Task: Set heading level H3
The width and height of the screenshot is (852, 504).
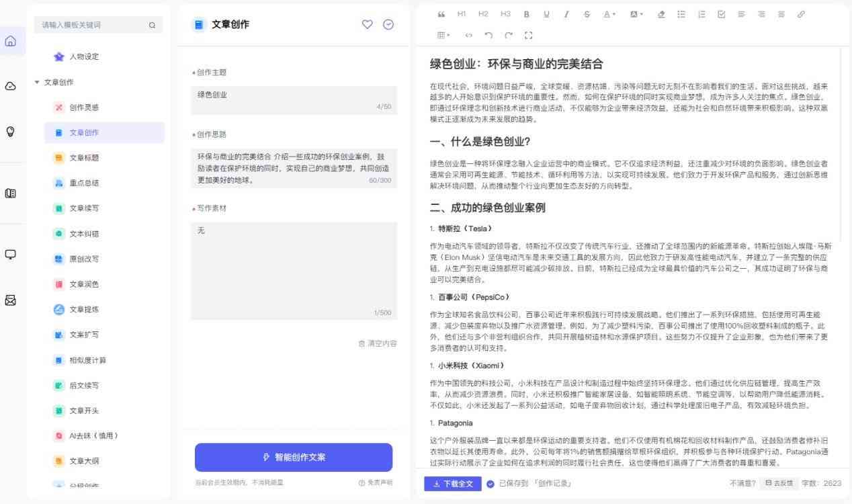Action: [x=505, y=14]
